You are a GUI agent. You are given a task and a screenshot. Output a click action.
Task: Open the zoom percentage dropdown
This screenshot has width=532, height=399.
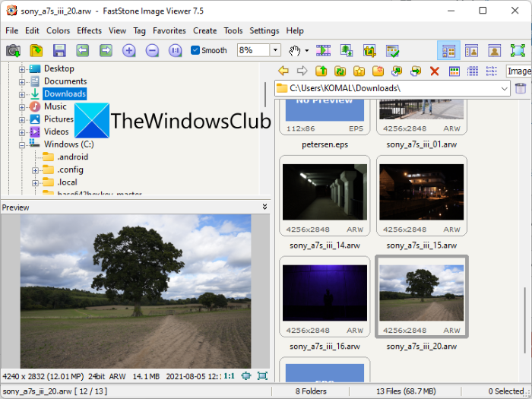[274, 50]
